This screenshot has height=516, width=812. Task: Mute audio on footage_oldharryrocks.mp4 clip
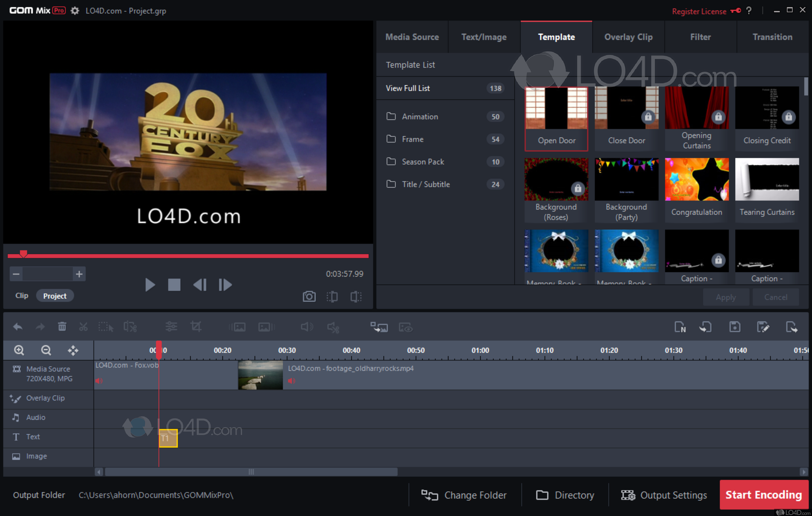coord(291,381)
